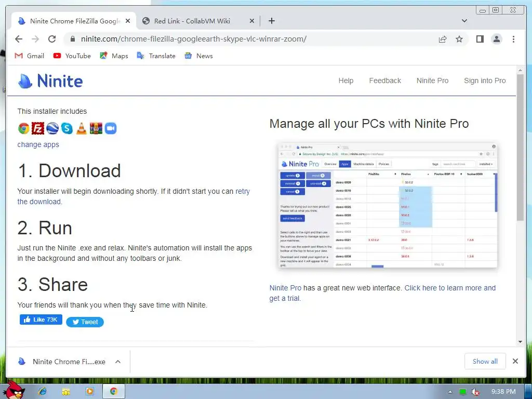Image resolution: width=532 pixels, height=399 pixels.
Task: Open the Feedback link
Action: coord(385,81)
